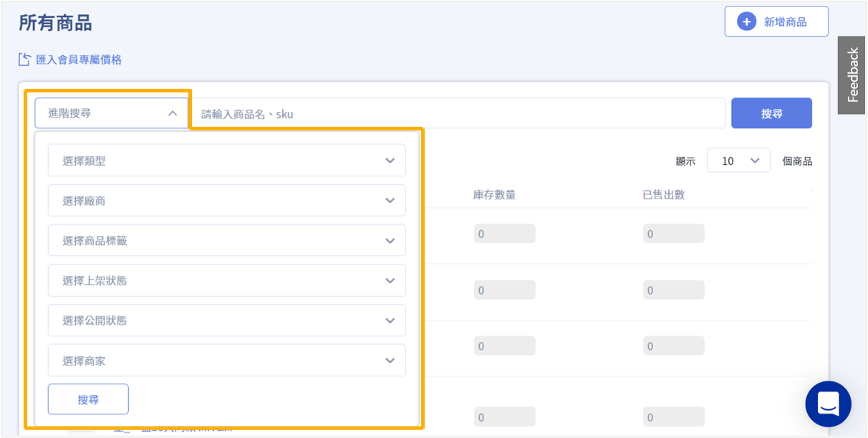Open the 選擇商品標籤 dropdown
This screenshot has height=438, width=868.
(x=226, y=241)
